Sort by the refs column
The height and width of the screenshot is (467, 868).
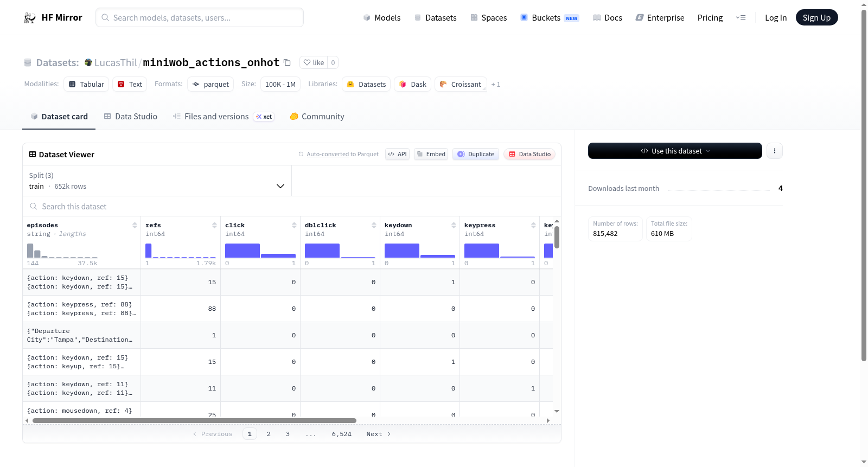[x=214, y=225]
